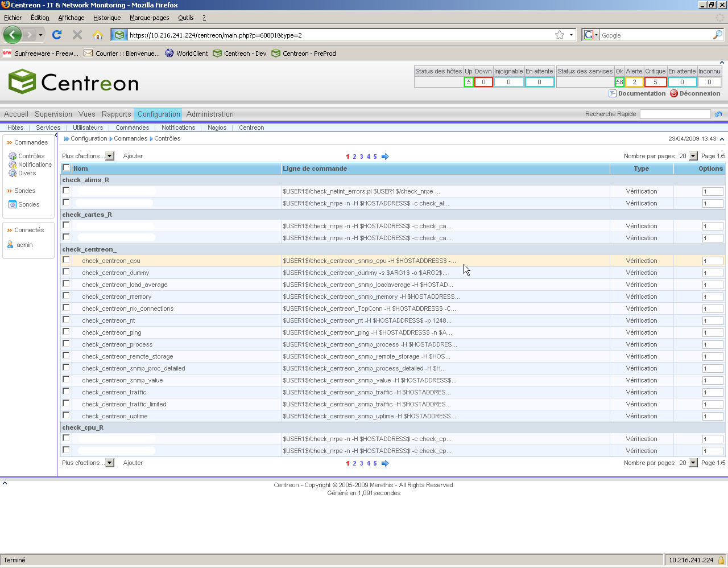
Task: Click the bookmark star in address bar
Action: (x=560, y=35)
